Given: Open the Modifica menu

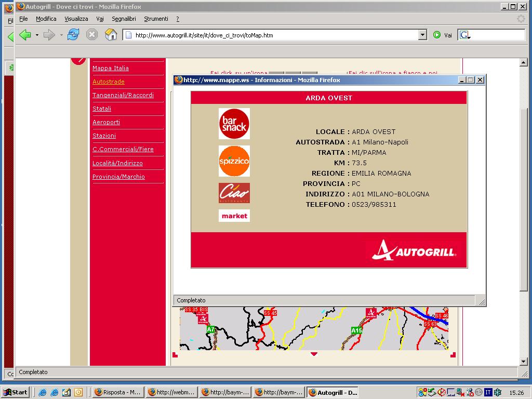Looking at the screenshot, I should (x=46, y=19).
